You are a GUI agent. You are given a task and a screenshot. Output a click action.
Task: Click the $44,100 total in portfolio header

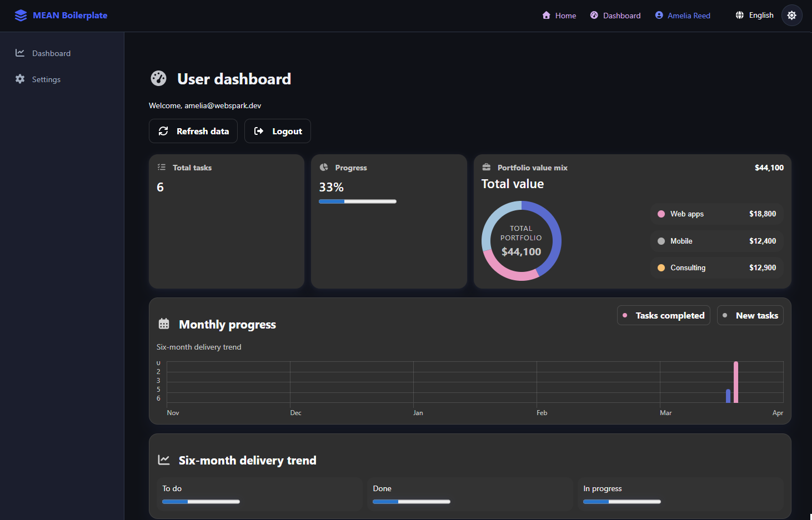click(769, 168)
